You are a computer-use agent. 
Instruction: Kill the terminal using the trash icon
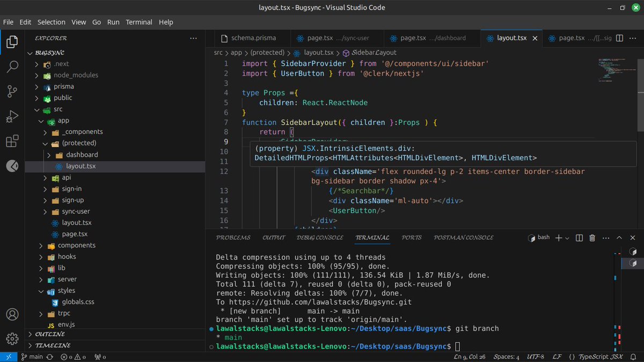pyautogui.click(x=592, y=237)
